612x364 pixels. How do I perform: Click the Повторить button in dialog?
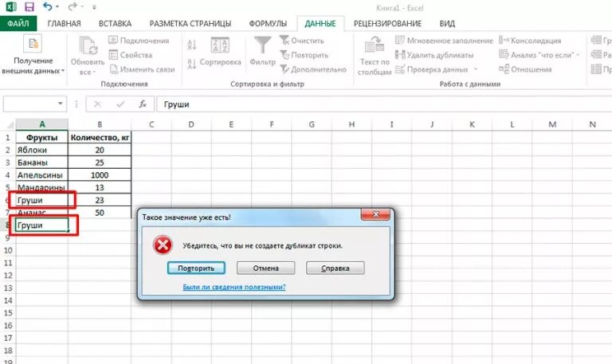tap(196, 268)
